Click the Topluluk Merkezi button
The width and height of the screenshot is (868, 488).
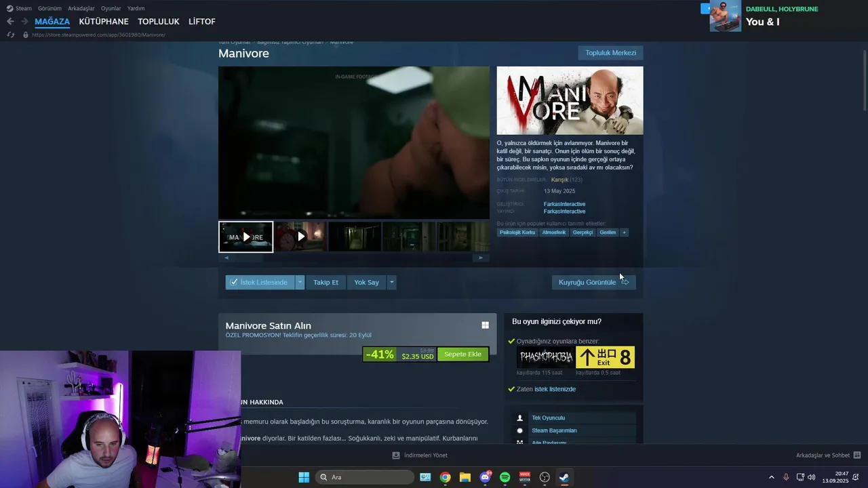610,53
